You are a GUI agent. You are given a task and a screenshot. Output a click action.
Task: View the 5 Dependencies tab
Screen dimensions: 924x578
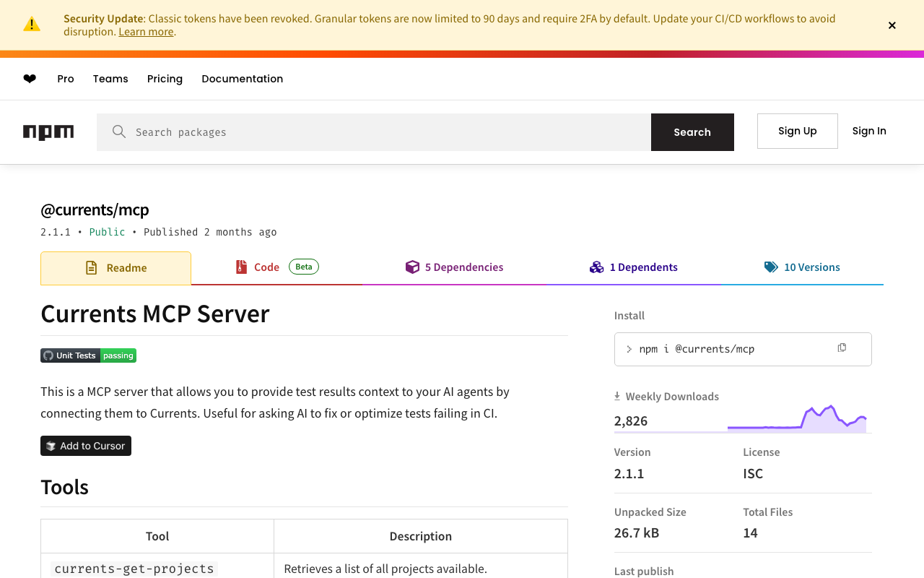tap(455, 267)
